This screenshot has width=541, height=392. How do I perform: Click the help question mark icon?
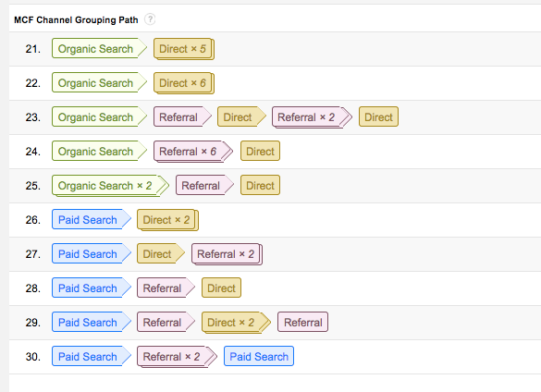tap(150, 19)
